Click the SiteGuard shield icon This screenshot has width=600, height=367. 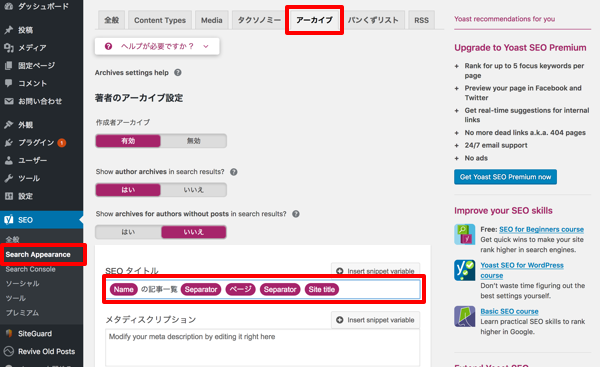tap(9, 333)
